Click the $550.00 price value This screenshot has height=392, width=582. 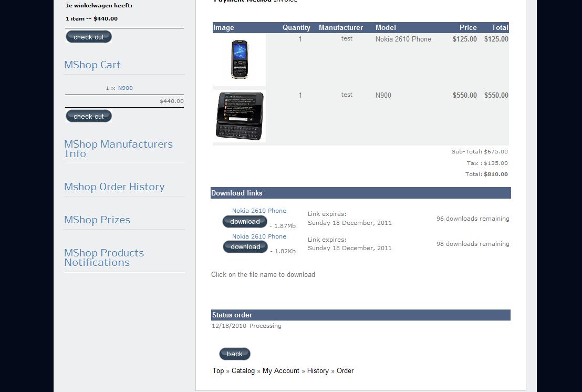click(465, 96)
